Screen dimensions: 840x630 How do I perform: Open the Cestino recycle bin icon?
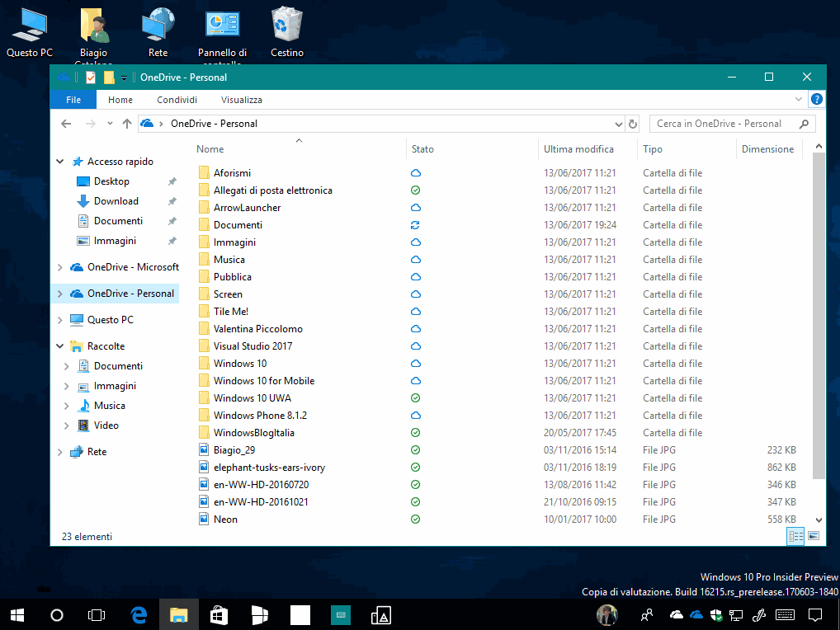pyautogui.click(x=287, y=32)
